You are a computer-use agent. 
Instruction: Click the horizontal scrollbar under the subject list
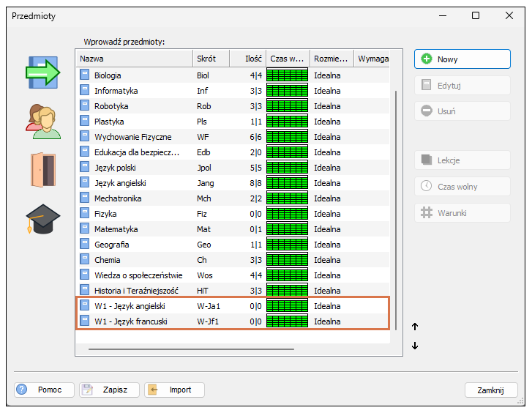point(191,349)
